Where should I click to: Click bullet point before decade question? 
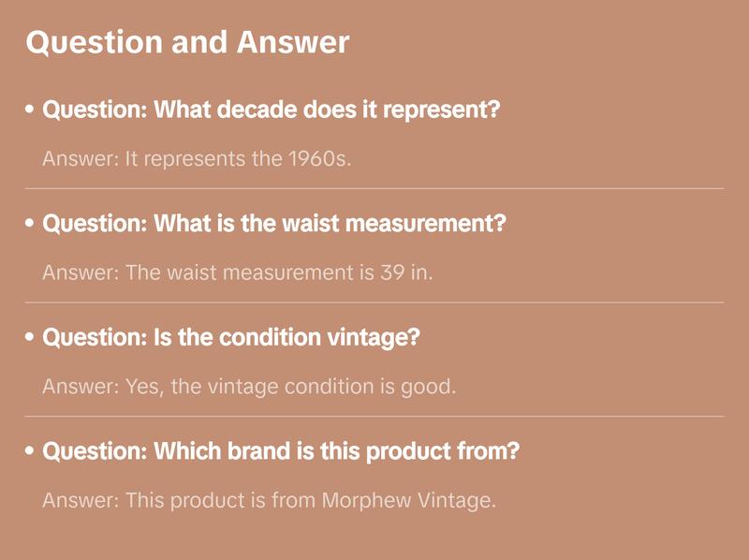[x=31, y=111]
